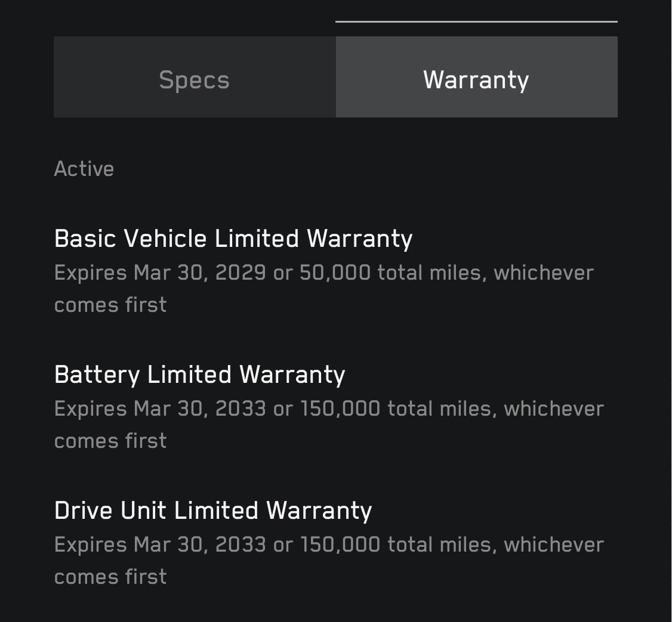This screenshot has width=672, height=622.
Task: Click Mar 30, 2033 under Drive Unit warranty
Action: (199, 545)
